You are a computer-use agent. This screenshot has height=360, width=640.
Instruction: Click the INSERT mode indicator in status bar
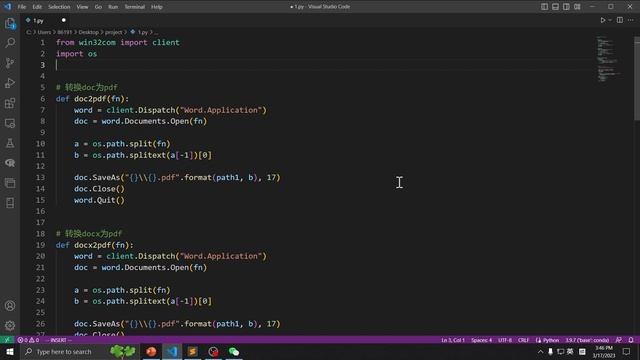58,340
